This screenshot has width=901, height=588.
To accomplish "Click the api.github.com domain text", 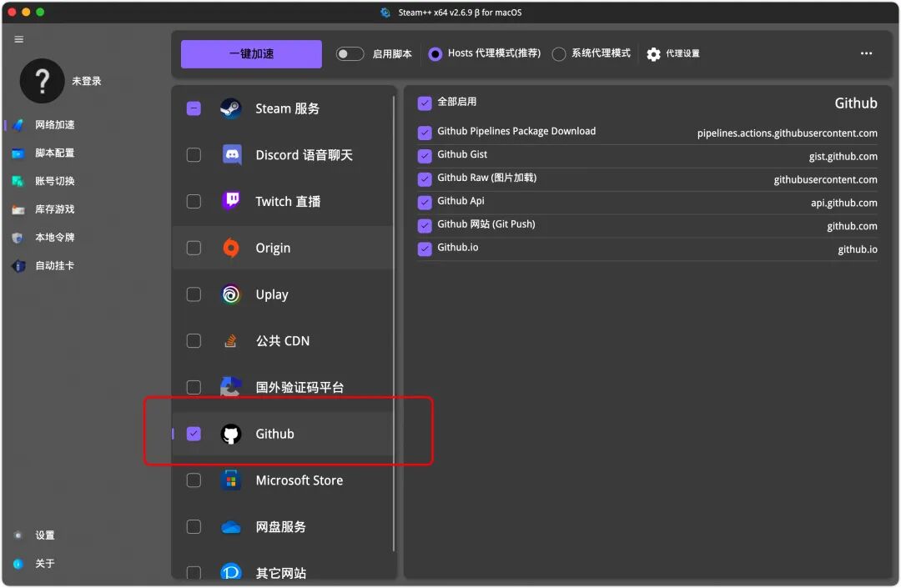I will point(844,203).
